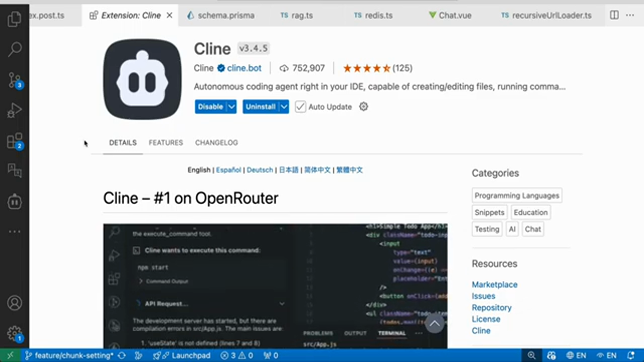Open the Search view in activity bar

15,49
